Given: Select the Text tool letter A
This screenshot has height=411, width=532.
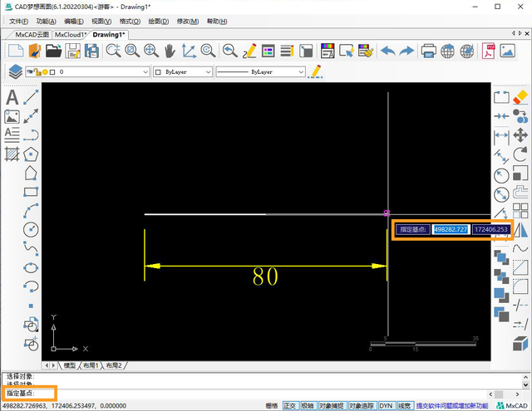Looking at the screenshot, I should 12,98.
